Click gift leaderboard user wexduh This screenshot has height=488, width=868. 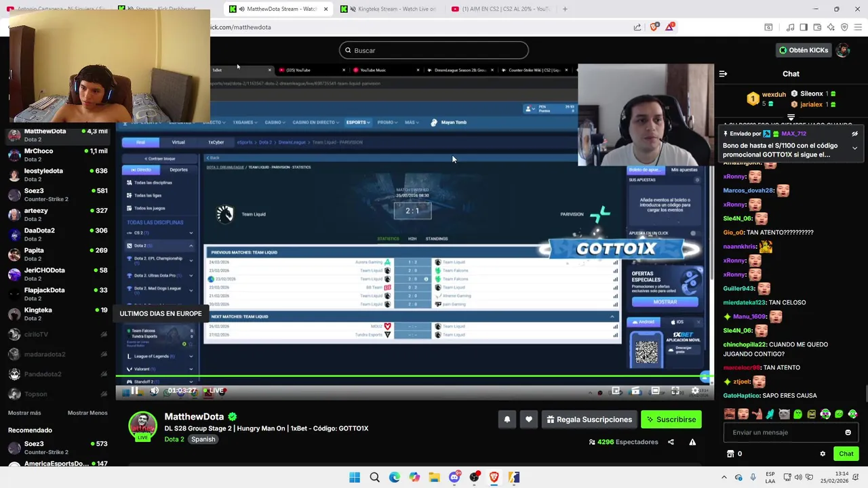click(767, 99)
